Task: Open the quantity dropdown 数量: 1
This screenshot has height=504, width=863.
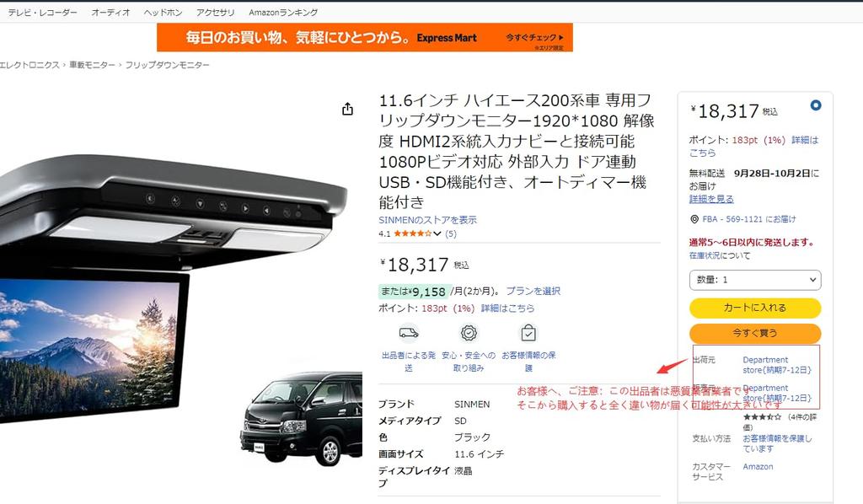Action: (755, 280)
